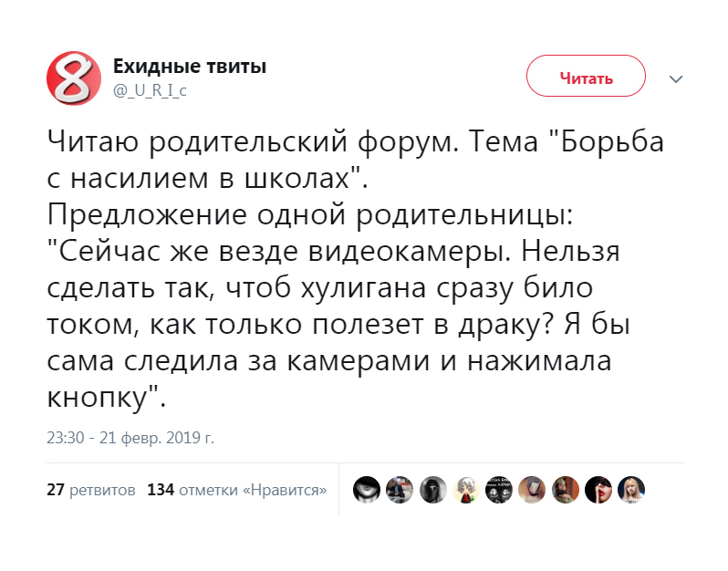This screenshot has height=571, width=728.
Task: Open the 23:30 - 21 февр. 2019 timestamp
Action: [130, 438]
